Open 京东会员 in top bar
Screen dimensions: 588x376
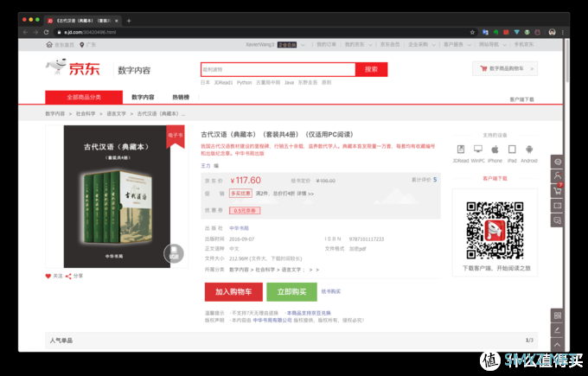click(390, 45)
